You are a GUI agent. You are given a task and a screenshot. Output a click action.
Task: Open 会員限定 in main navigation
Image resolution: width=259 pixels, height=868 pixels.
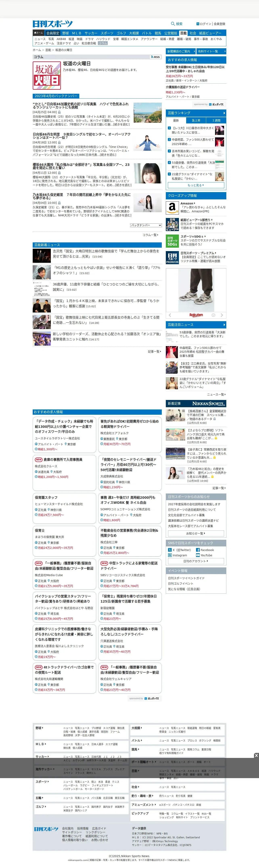[x=53, y=33]
